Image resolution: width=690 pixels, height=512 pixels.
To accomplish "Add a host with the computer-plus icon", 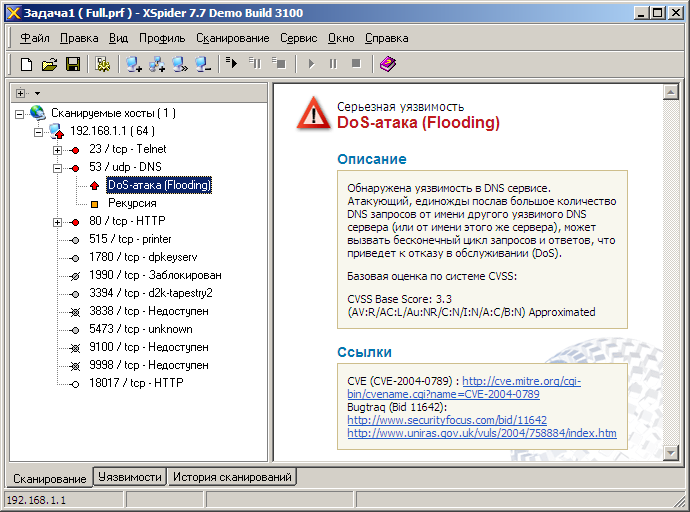I will pyautogui.click(x=134, y=64).
